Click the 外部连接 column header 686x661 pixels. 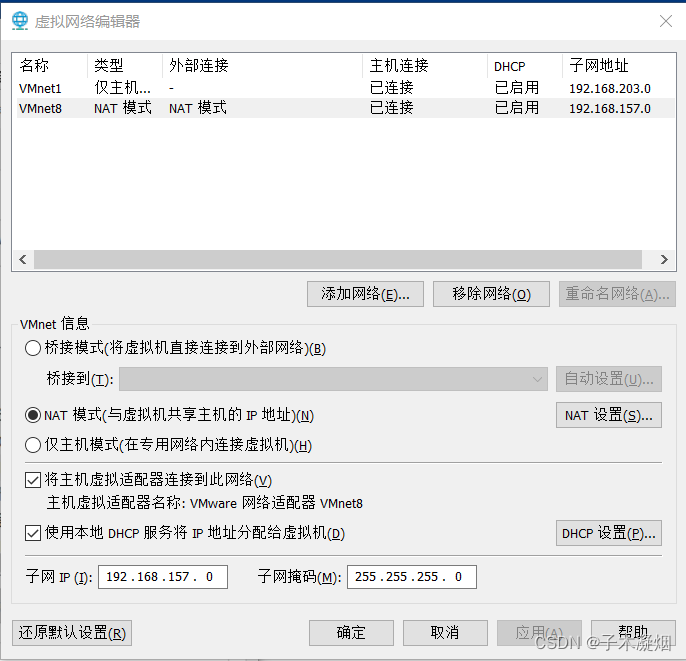point(262,66)
